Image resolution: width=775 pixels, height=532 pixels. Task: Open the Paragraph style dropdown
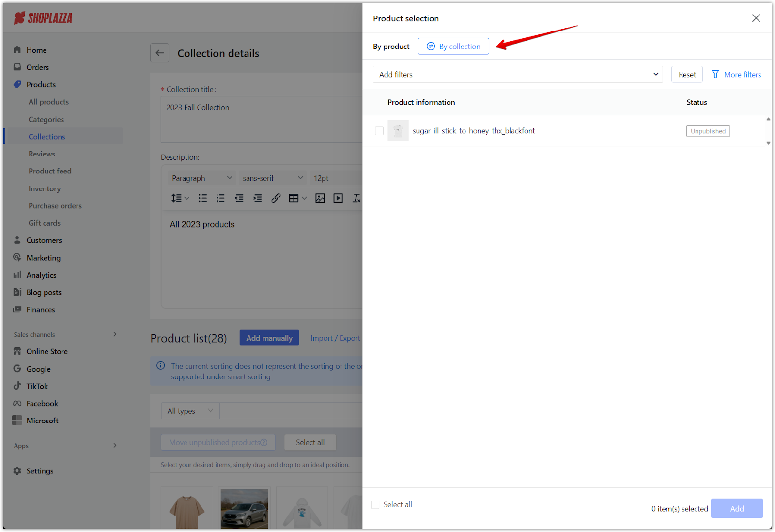coord(201,178)
